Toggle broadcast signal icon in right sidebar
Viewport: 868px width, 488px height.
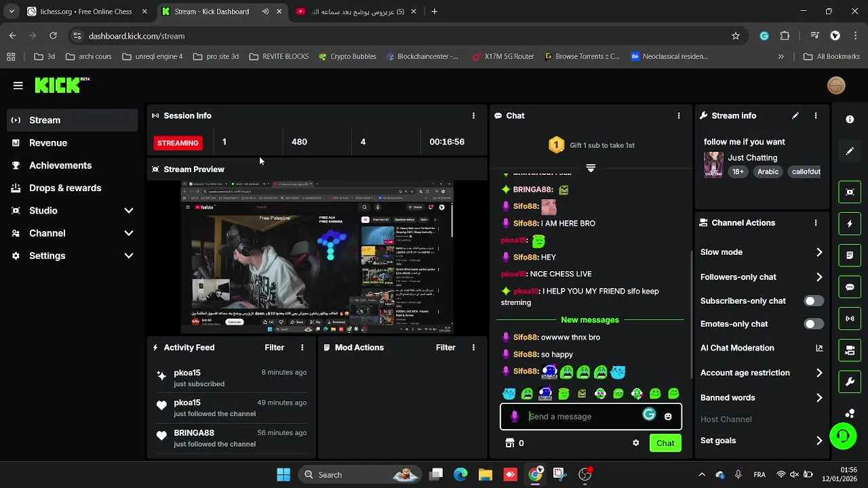click(x=850, y=319)
